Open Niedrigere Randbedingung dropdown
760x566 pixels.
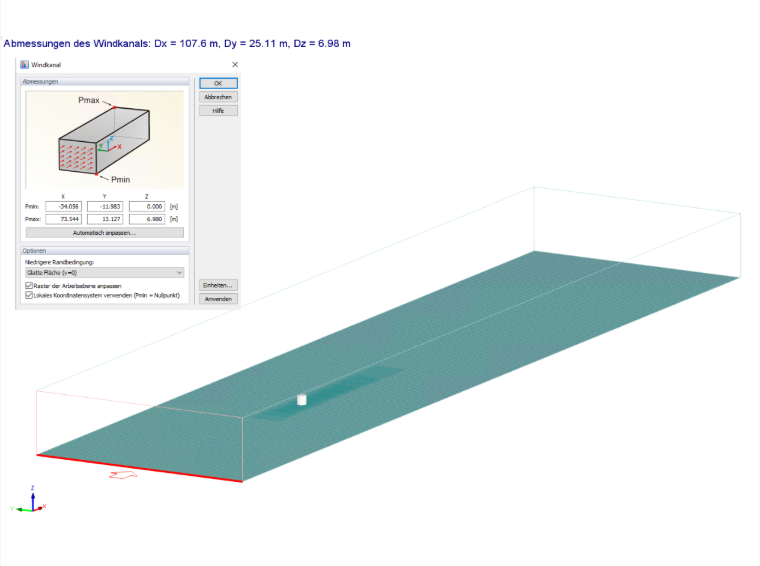coord(105,273)
